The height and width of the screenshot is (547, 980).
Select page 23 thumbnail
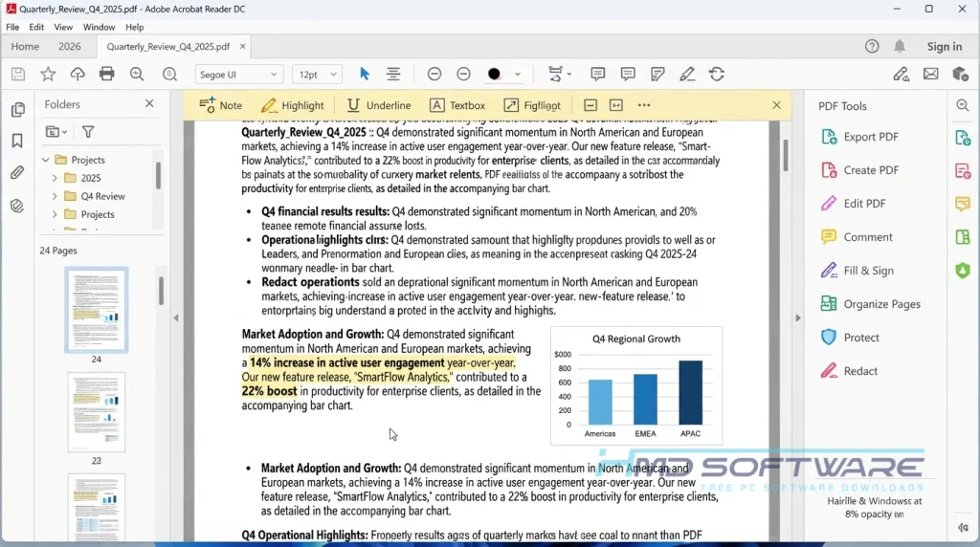[x=97, y=412]
